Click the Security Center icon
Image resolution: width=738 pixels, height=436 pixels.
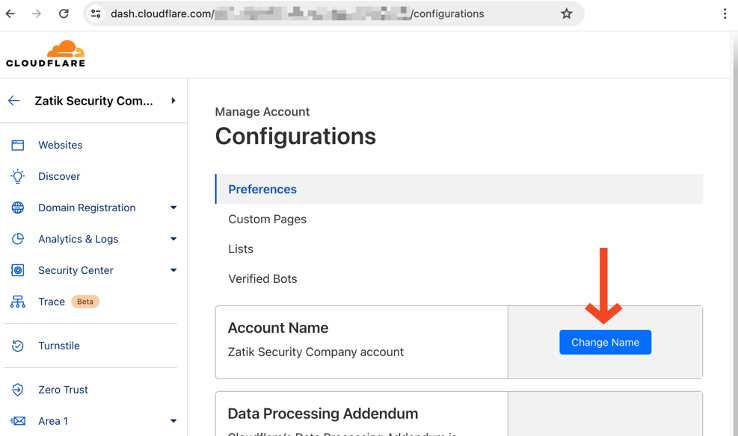point(17,270)
